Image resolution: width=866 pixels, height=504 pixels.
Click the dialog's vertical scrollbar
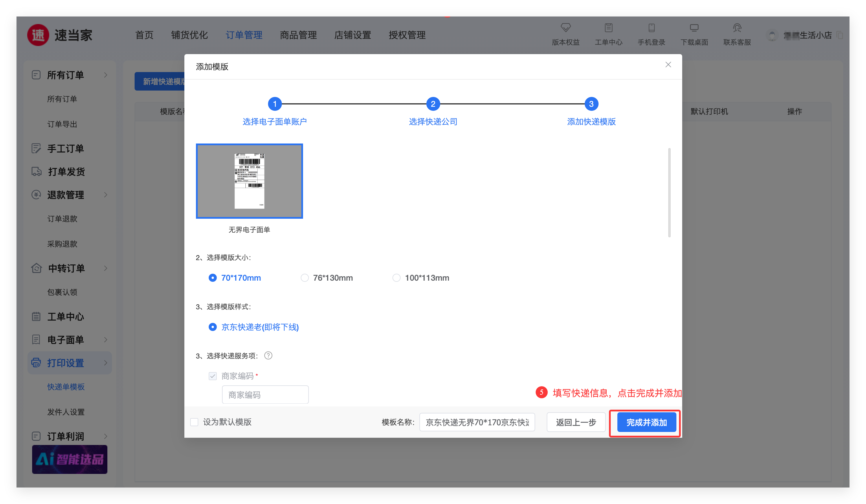pyautogui.click(x=669, y=192)
